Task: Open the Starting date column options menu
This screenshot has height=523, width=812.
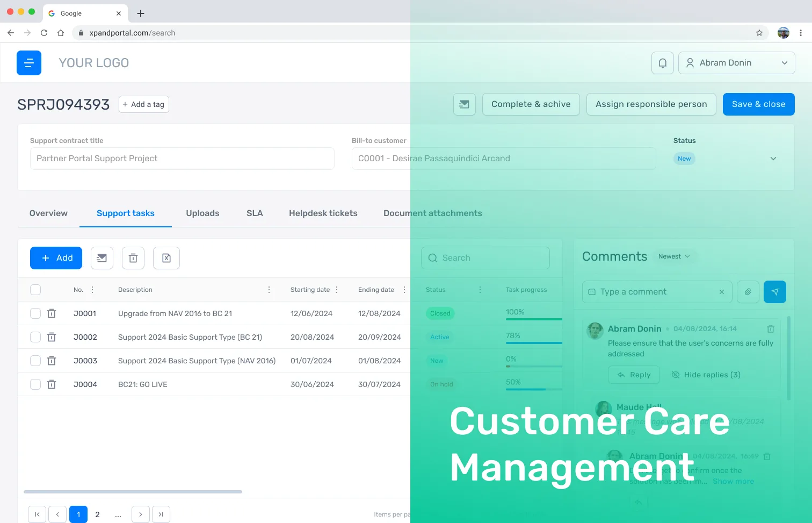Action: coord(337,290)
